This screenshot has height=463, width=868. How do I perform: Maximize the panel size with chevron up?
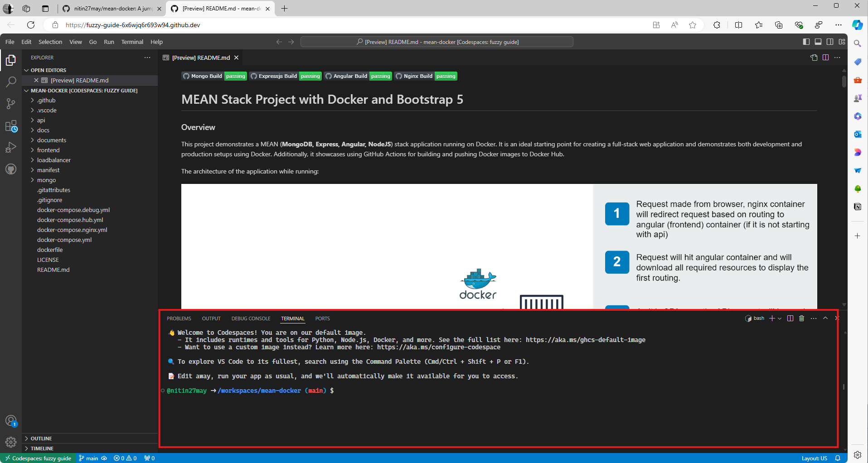coord(825,318)
